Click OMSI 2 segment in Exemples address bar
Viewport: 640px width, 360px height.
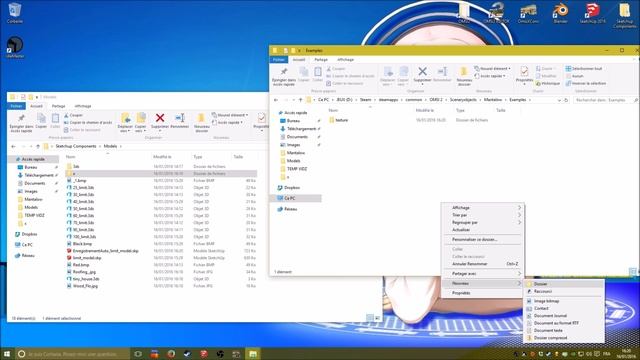(436, 100)
